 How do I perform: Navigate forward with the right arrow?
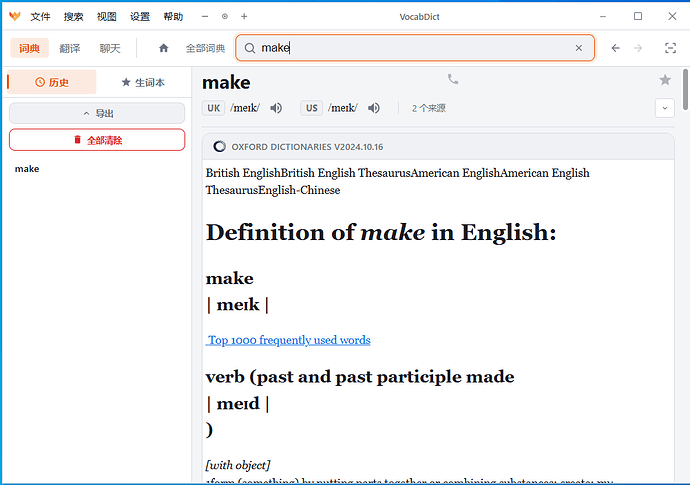pyautogui.click(x=638, y=48)
